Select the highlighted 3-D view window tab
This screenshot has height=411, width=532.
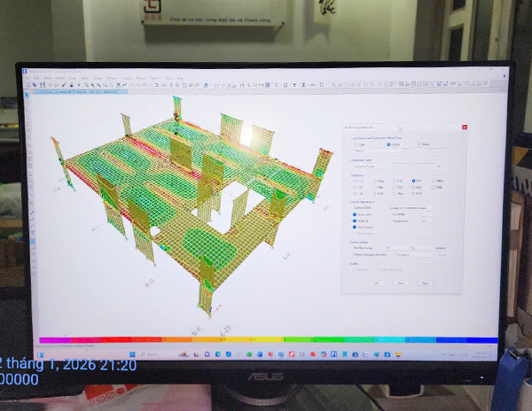[x=80, y=92]
